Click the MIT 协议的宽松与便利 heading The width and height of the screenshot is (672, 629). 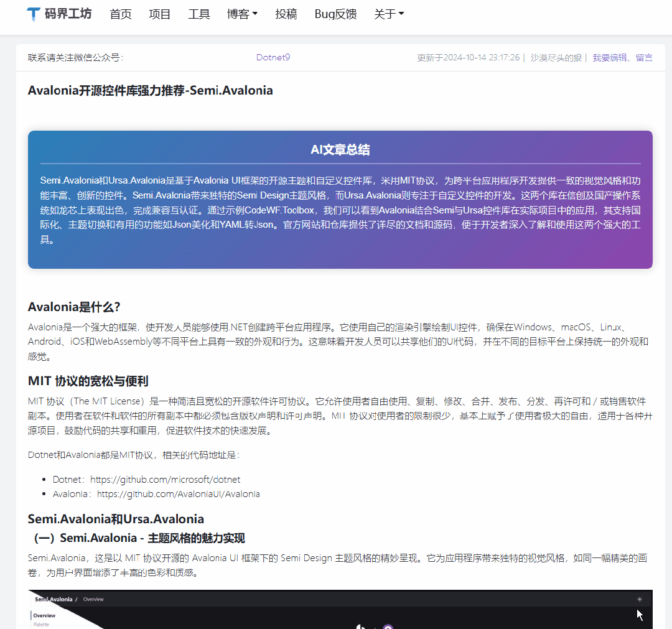[88, 381]
